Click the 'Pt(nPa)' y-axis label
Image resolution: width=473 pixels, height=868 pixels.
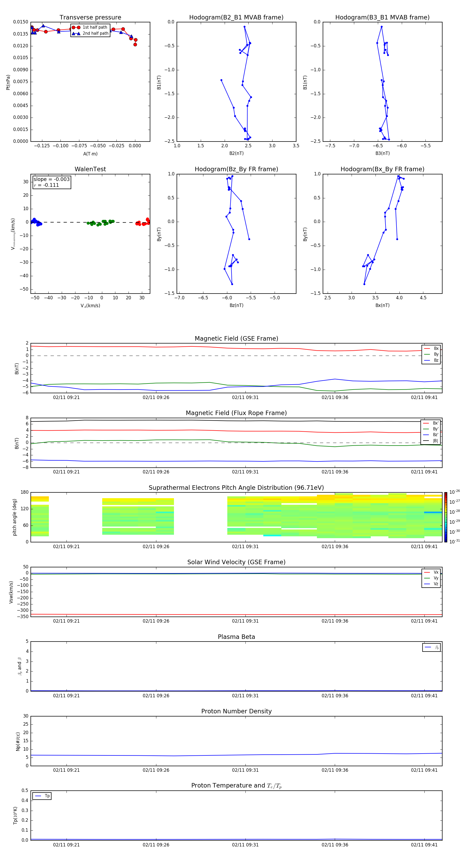(8, 82)
